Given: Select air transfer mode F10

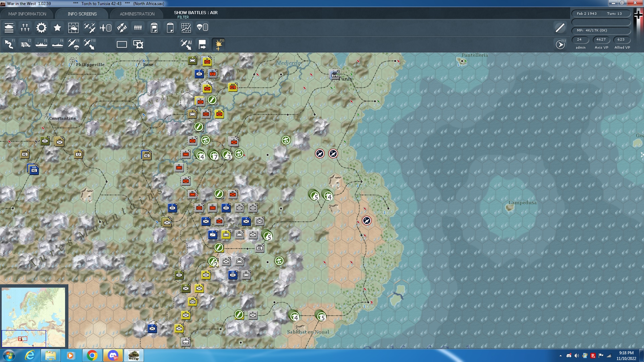Looking at the screenshot, I should tap(89, 44).
